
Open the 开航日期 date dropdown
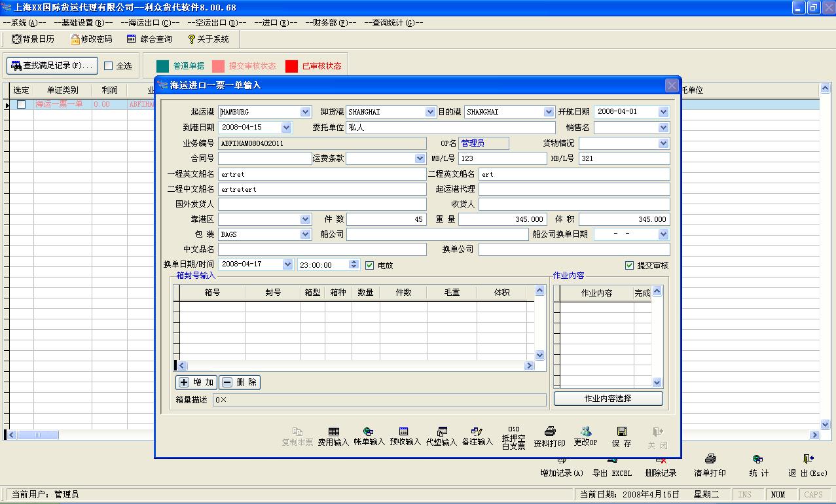coord(664,112)
